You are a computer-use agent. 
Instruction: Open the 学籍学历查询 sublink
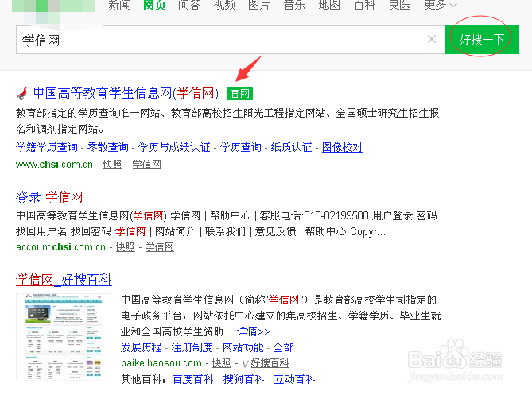tap(47, 147)
